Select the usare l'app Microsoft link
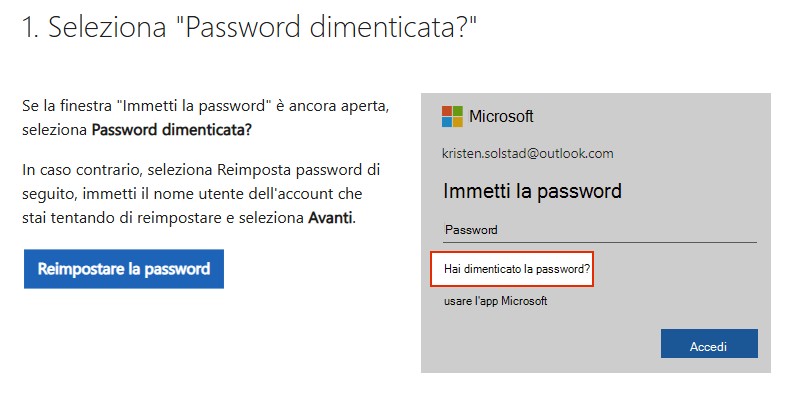The height and width of the screenshot is (407, 811). point(495,300)
